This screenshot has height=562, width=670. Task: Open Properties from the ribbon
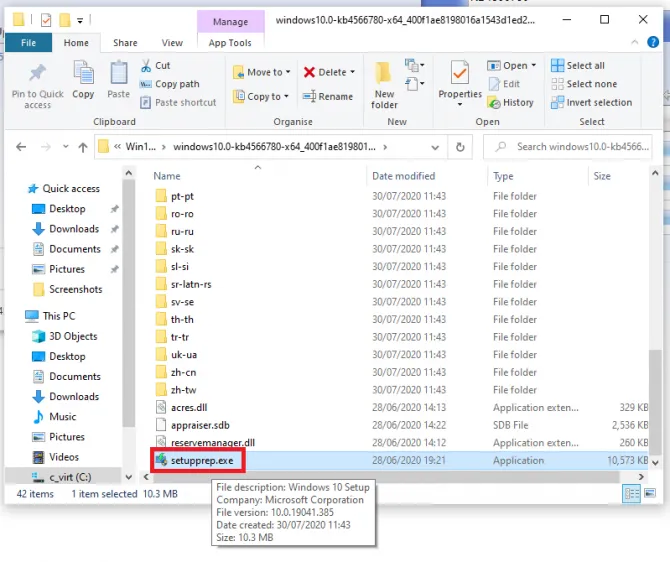(x=460, y=80)
